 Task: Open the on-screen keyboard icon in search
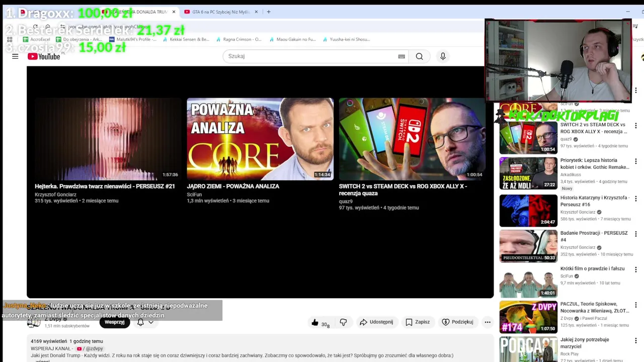coord(401,56)
